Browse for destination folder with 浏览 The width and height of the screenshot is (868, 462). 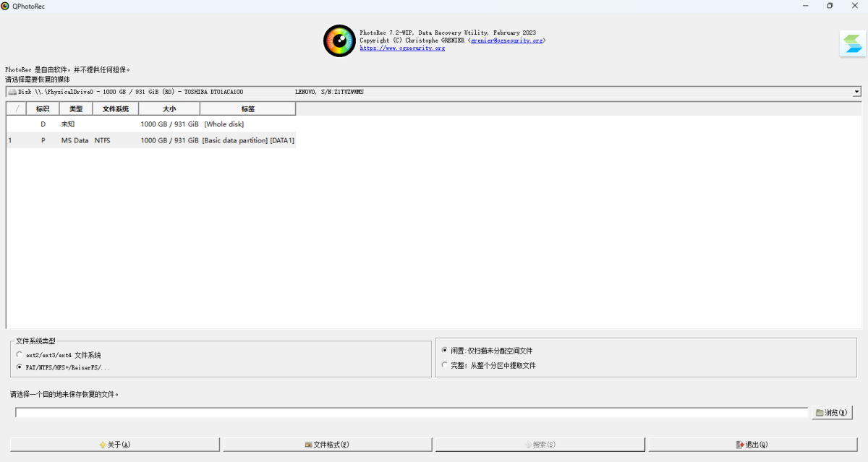click(832, 413)
